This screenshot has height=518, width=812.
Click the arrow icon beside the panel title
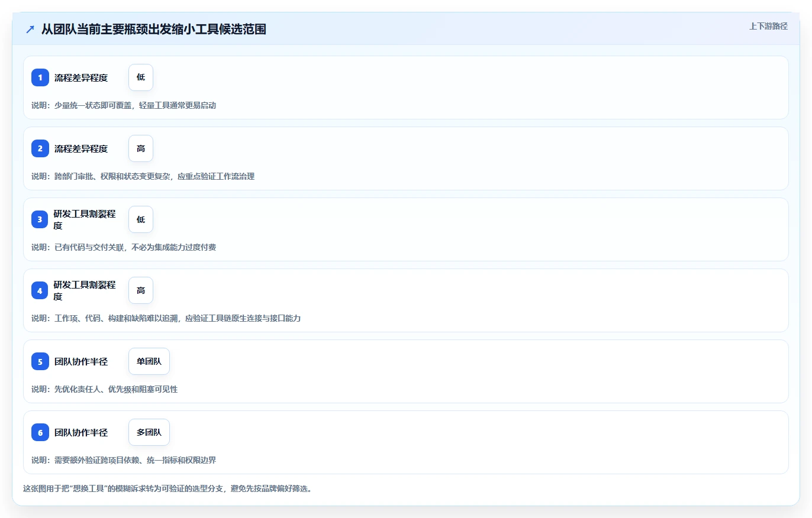(30, 29)
